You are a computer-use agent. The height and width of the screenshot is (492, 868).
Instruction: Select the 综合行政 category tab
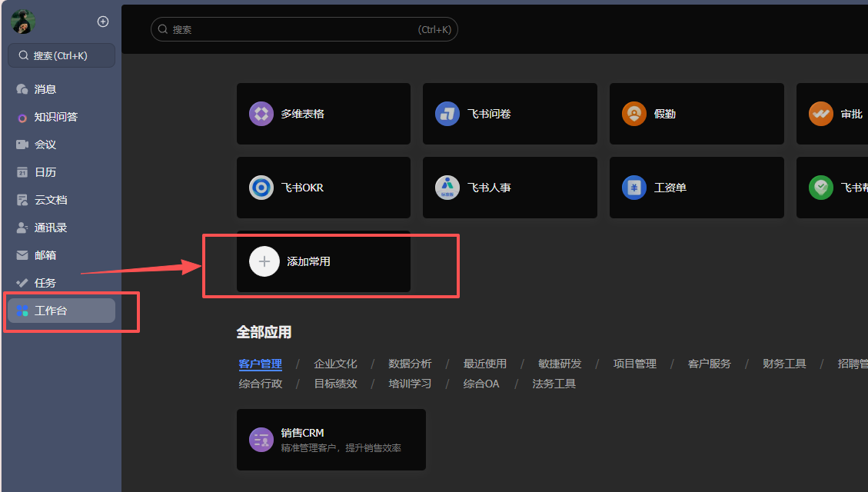260,384
